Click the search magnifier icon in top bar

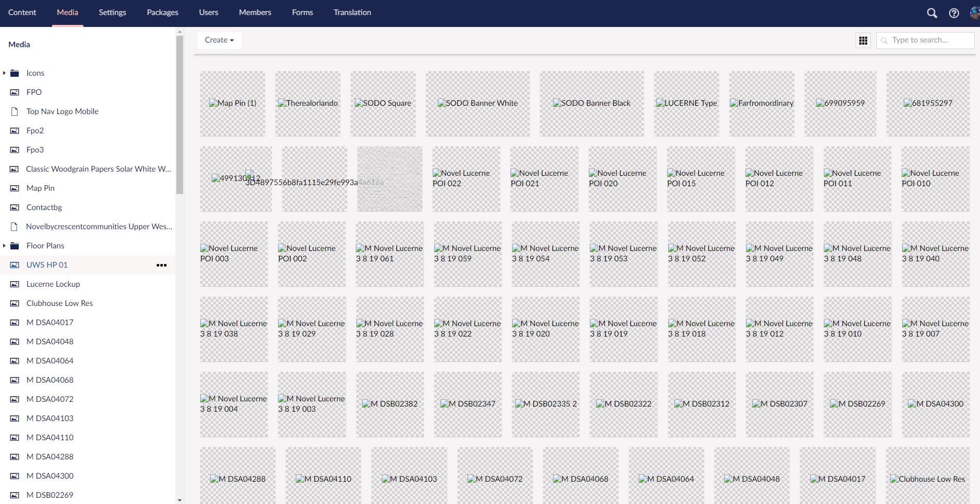pyautogui.click(x=932, y=13)
